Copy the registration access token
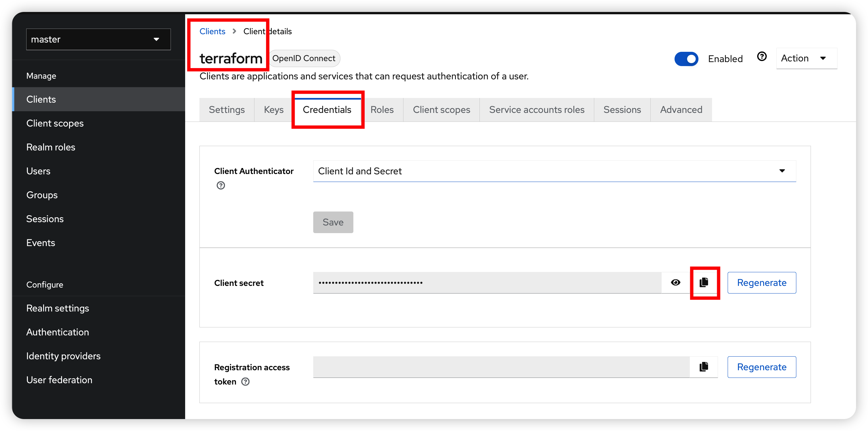This screenshot has width=868, height=431. pyautogui.click(x=704, y=367)
